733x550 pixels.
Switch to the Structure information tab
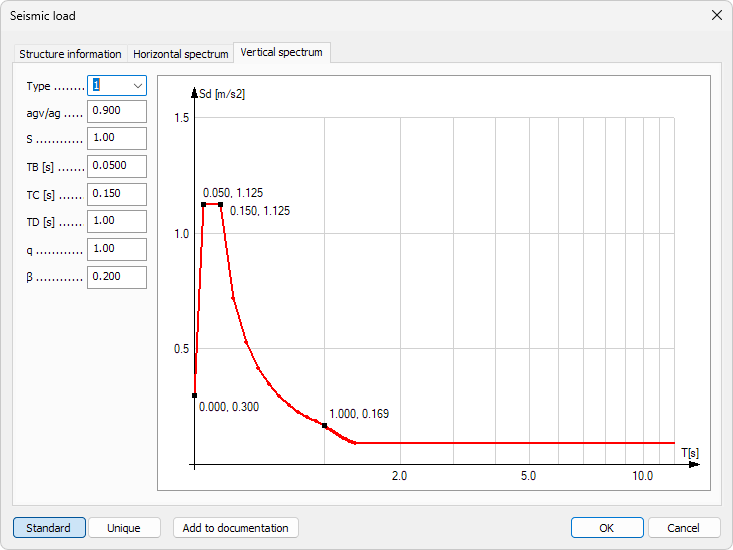click(x=70, y=54)
